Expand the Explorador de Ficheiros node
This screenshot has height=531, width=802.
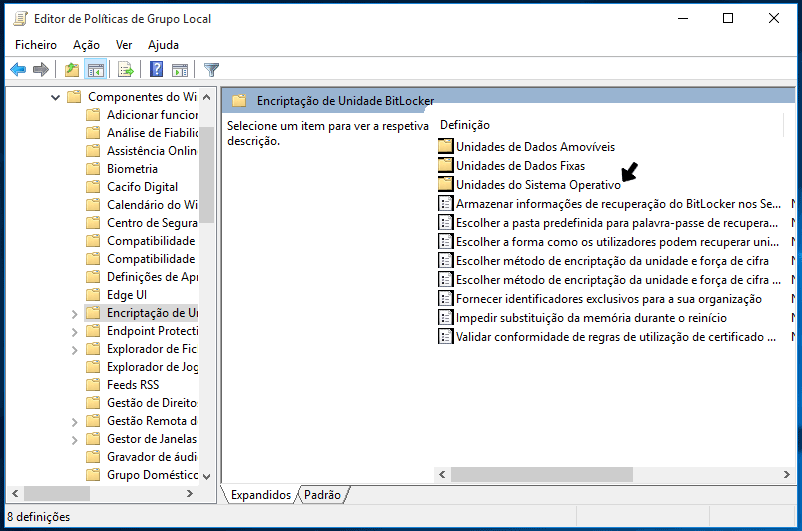tap(75, 349)
